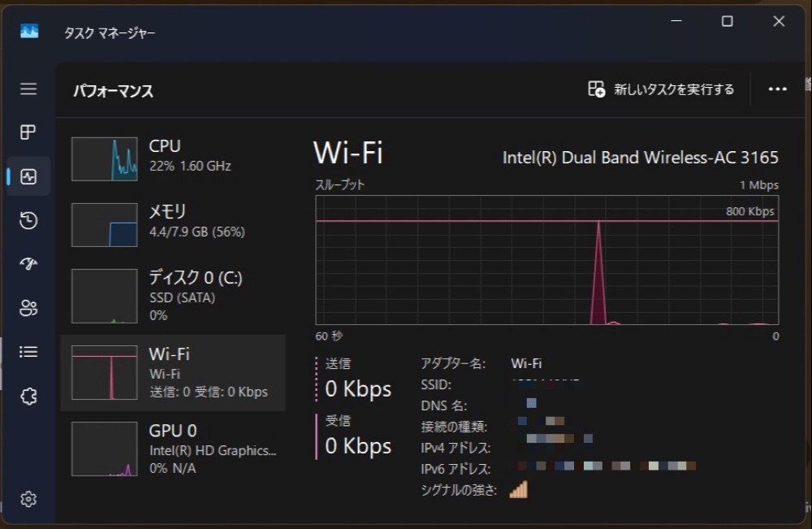Click Intel(R) HD Graphics GPU label
Screen dimensions: 812x529
[213, 451]
